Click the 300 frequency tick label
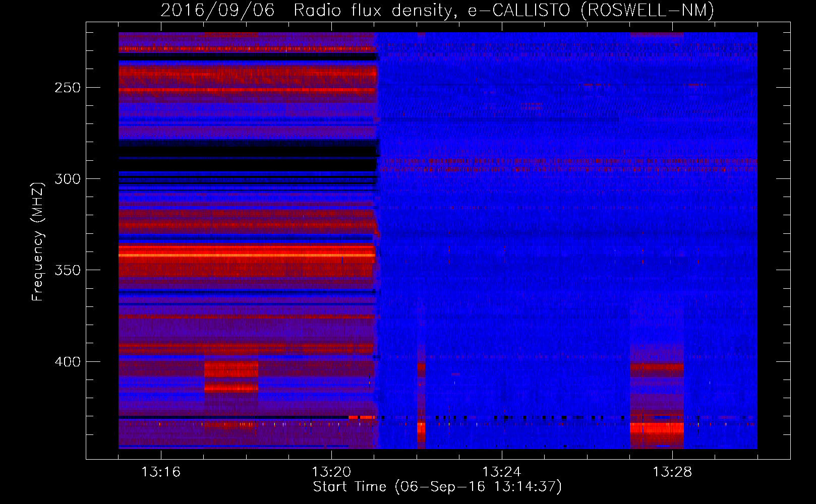Screen dimensions: 816x504 pos(68,179)
